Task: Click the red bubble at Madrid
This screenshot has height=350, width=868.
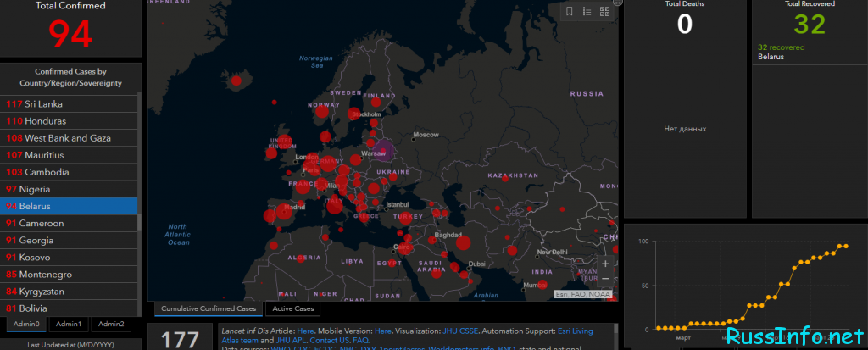Action: click(x=284, y=211)
